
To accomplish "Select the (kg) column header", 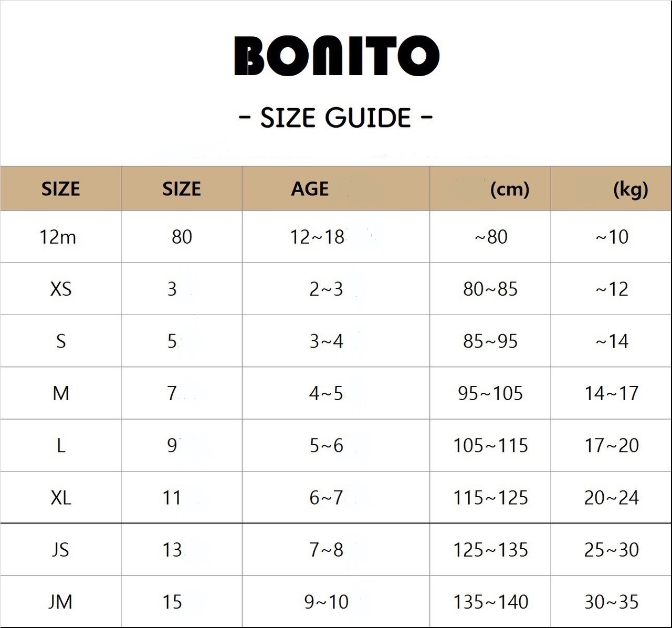I will click(631, 189).
